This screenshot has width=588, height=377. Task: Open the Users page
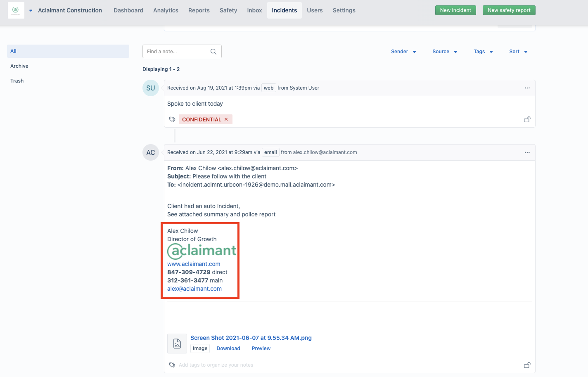click(315, 10)
